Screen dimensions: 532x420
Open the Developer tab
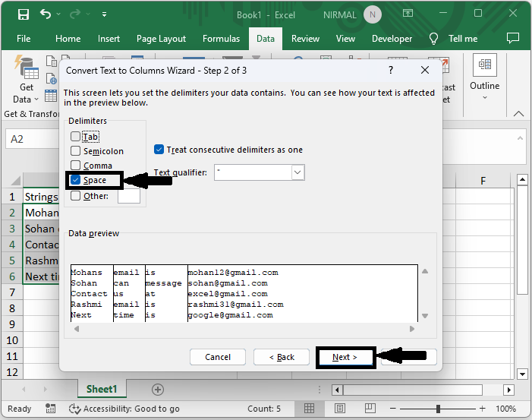392,39
